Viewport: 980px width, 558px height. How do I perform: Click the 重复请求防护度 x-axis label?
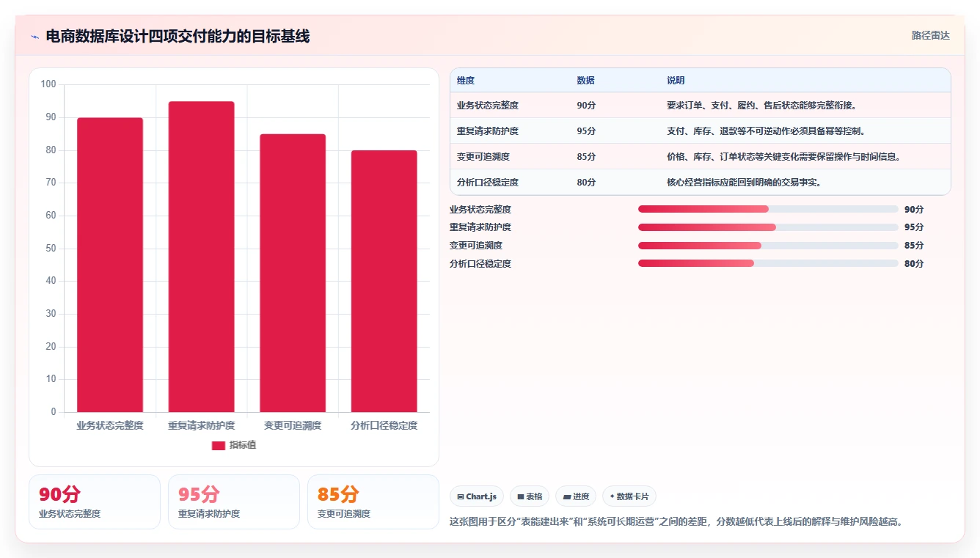pyautogui.click(x=201, y=425)
